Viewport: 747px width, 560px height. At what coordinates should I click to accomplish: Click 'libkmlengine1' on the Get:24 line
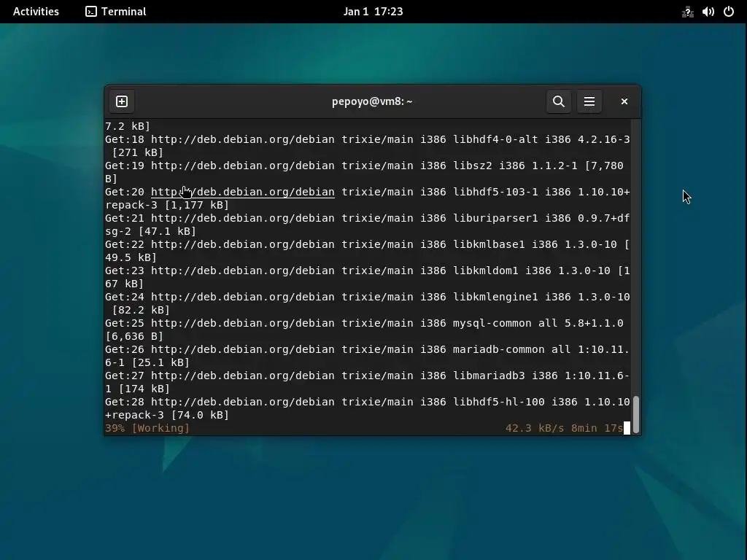click(x=495, y=297)
